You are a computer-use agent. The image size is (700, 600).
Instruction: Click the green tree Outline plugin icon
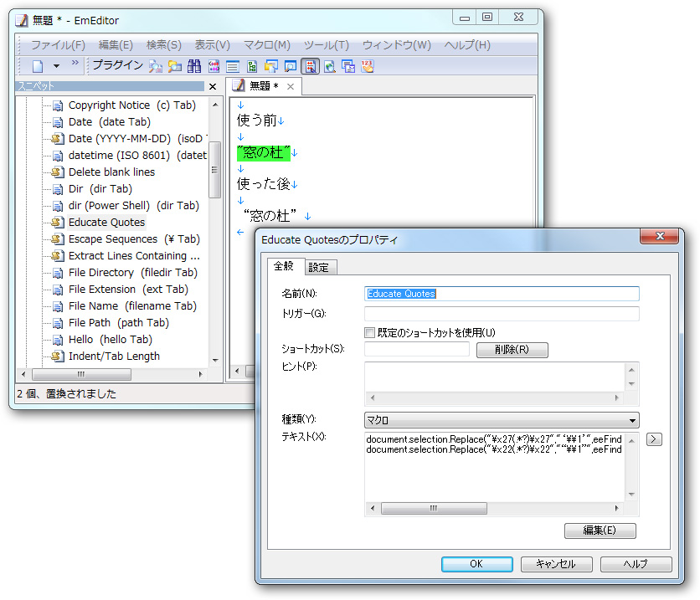point(252,66)
